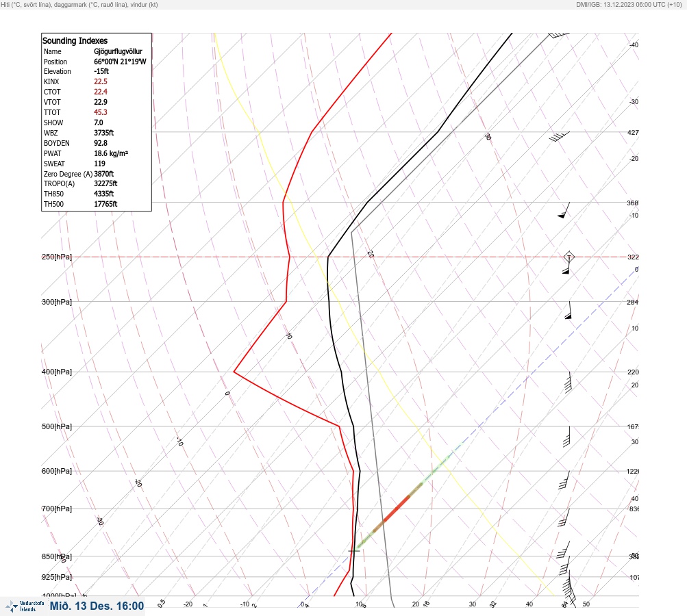Click the SWEAT value 119

pos(99,164)
